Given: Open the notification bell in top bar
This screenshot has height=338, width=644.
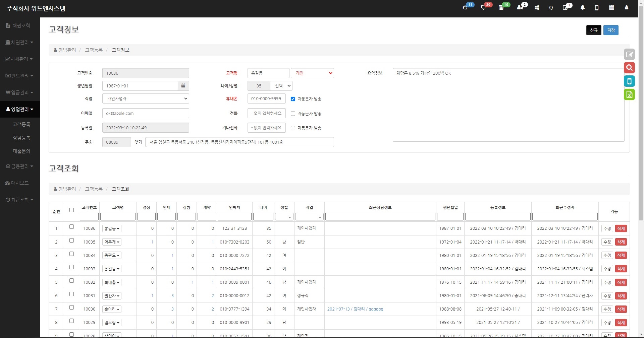Looking at the screenshot, I should (583, 8).
